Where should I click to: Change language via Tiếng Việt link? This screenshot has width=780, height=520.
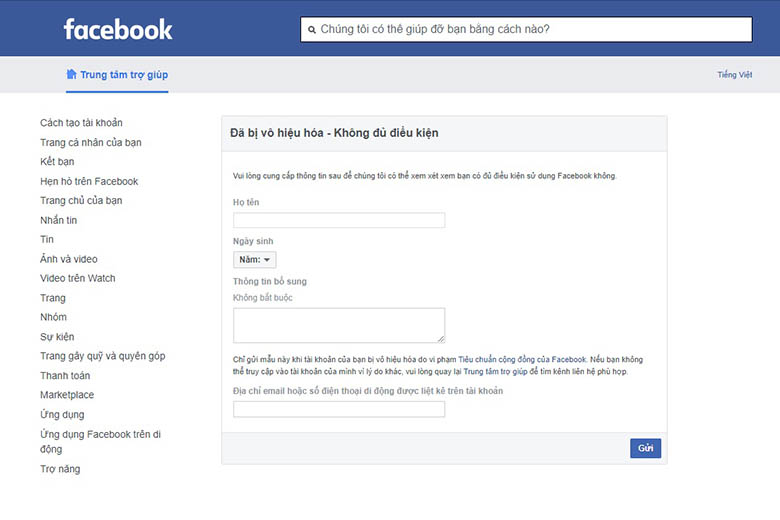(x=734, y=75)
